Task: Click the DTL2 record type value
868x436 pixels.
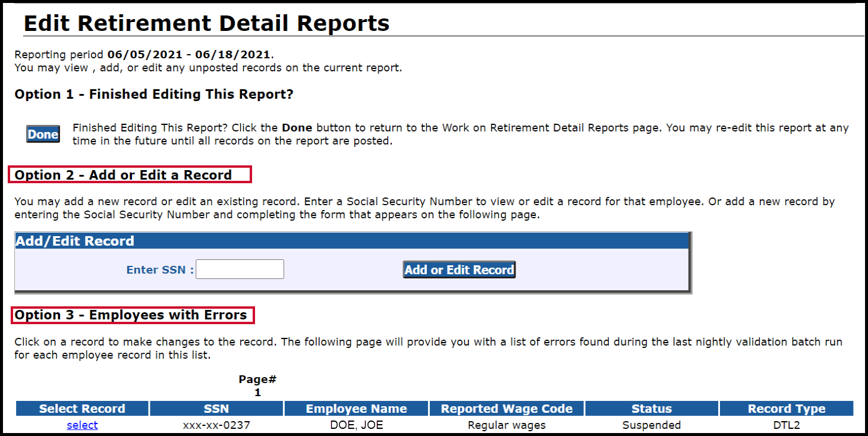Action: tap(786, 425)
